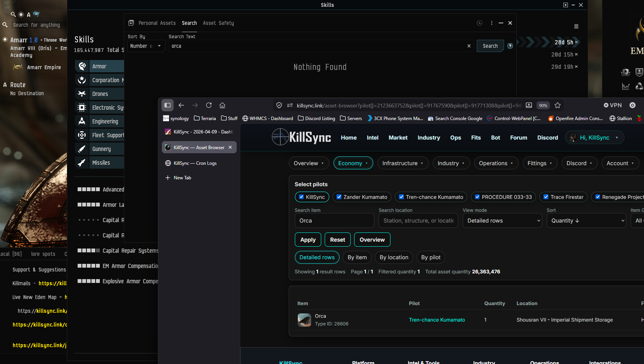
Task: Open the Gunnery skill category icon
Action: [82, 149]
